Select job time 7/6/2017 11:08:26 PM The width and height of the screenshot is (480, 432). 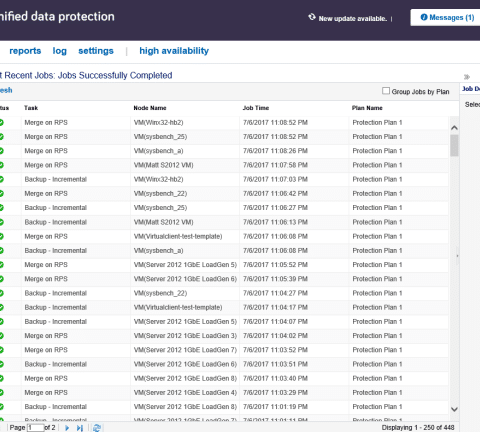pos(275,151)
